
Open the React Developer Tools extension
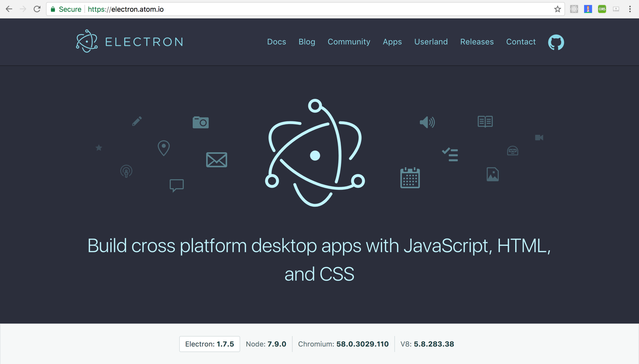[x=574, y=9]
